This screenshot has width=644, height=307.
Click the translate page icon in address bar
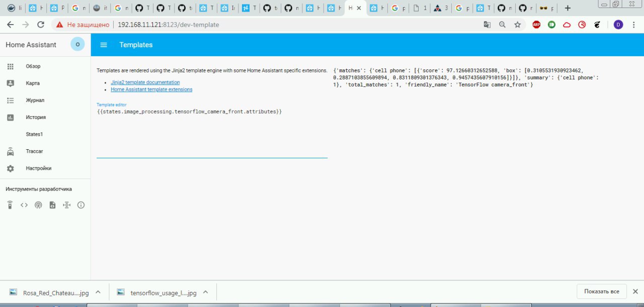487,25
